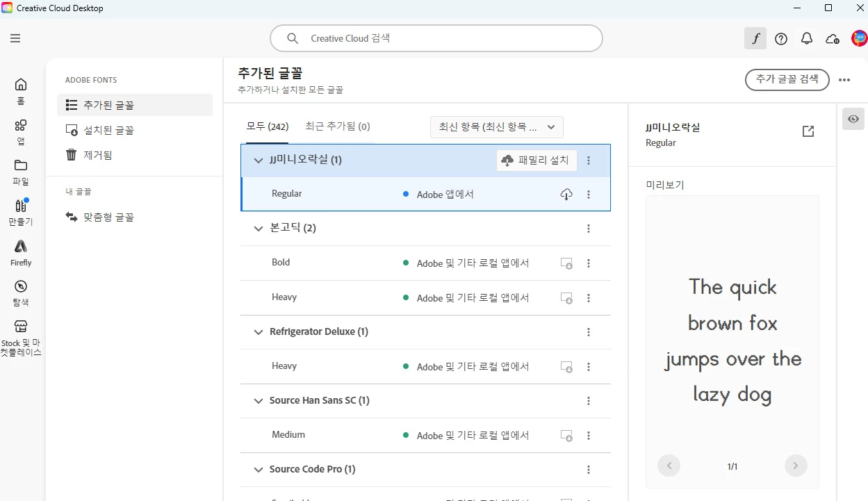This screenshot has height=501, width=868.
Task: Open Source Code Pro family more options
Action: [x=589, y=470]
